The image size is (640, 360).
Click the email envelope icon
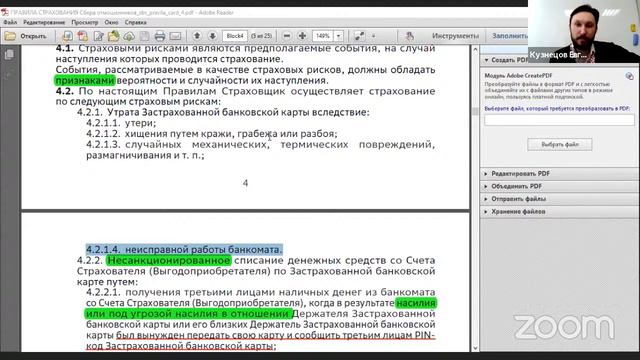coord(176,36)
